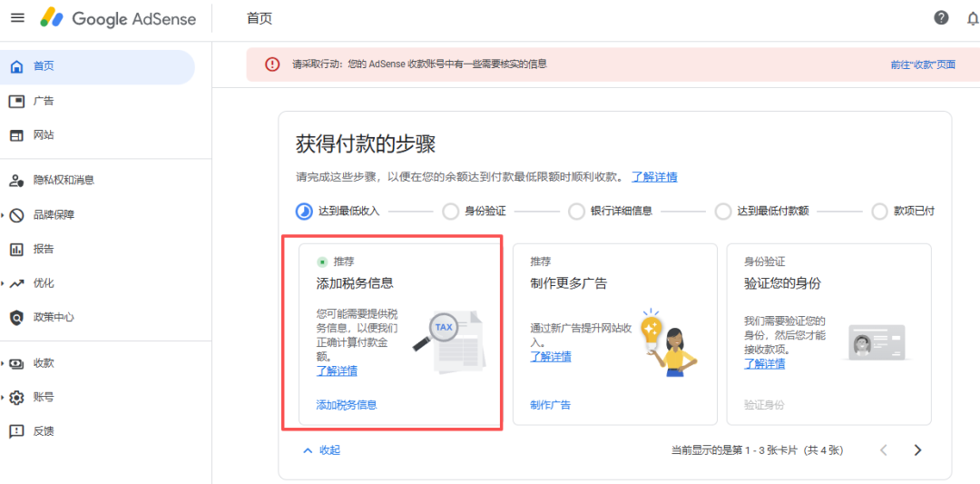This screenshot has width=980, height=484.
Task: Click the green 推荐 badge dot
Action: pos(322,262)
